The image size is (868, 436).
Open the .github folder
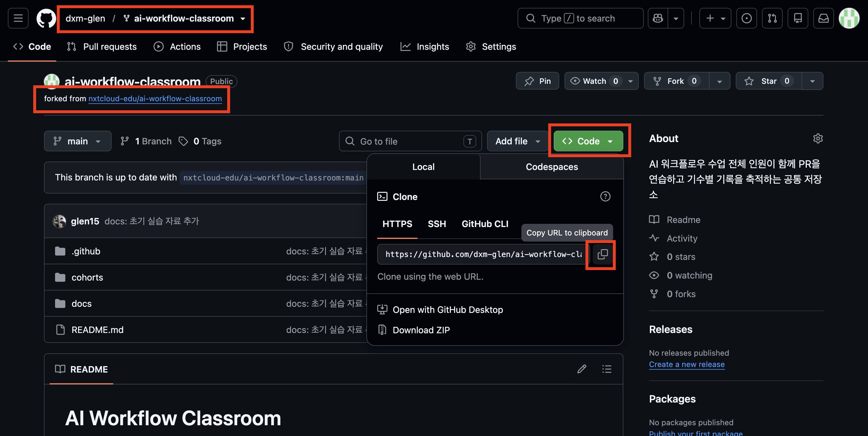[86, 251]
